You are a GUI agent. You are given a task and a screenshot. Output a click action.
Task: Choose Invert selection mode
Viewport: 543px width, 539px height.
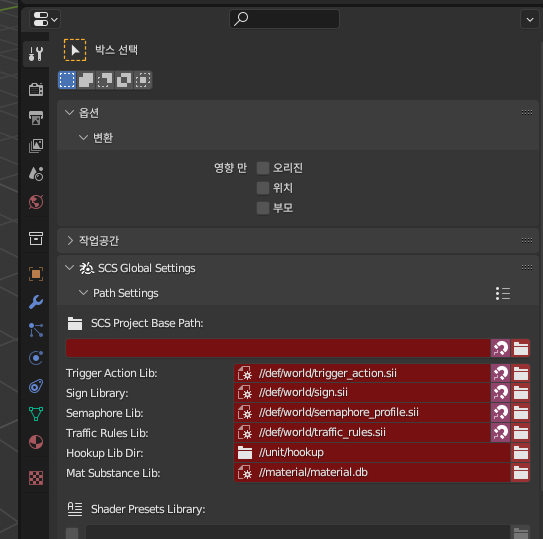tap(124, 80)
